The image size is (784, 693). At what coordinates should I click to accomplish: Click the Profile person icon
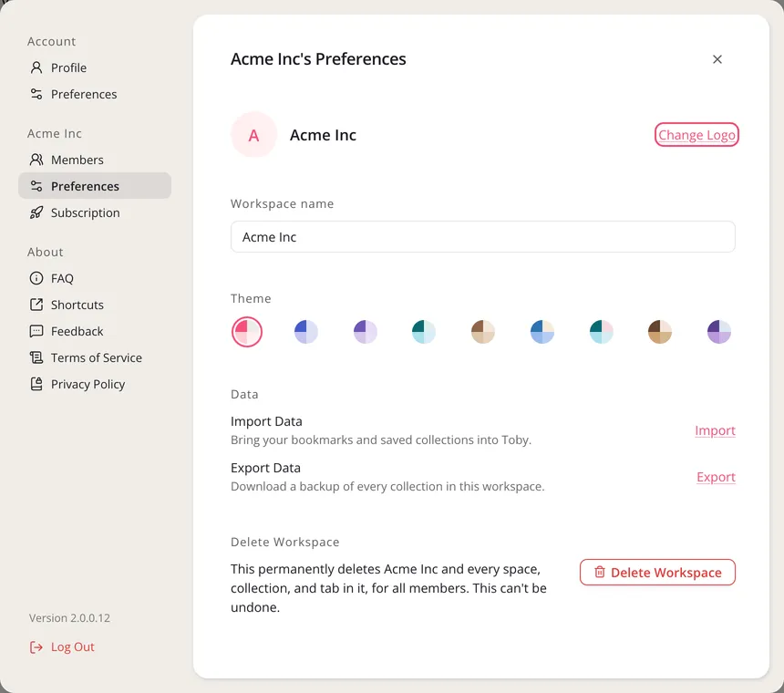click(36, 67)
